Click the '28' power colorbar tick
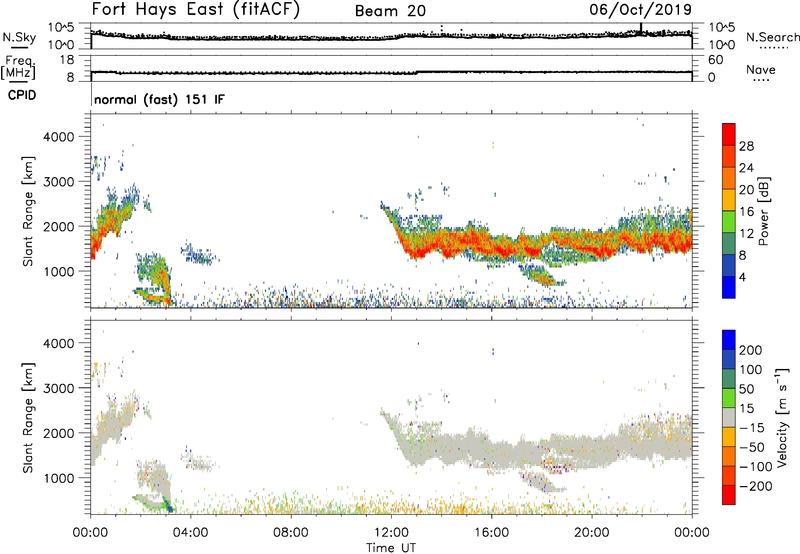Screen dimensions: 800x554 click(x=746, y=146)
